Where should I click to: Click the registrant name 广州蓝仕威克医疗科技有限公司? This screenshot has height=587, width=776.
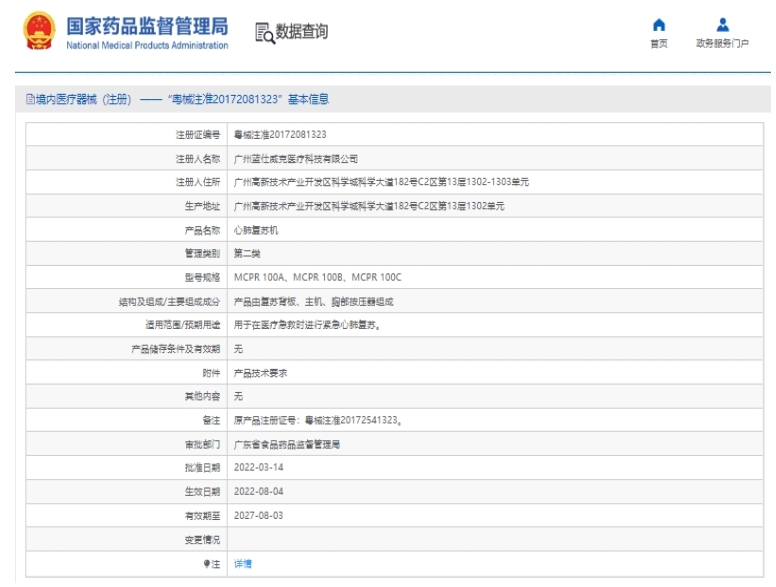[x=295, y=158]
